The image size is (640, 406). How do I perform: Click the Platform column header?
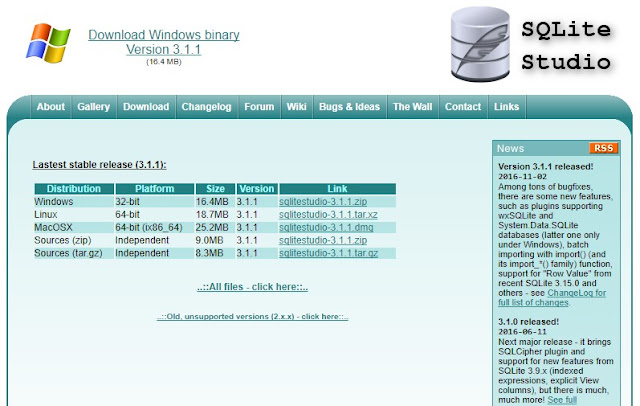[x=154, y=189]
